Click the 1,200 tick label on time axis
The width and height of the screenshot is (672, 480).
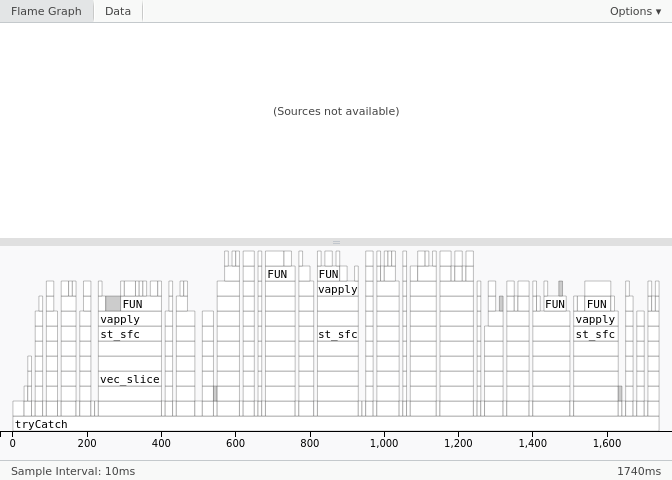pyautogui.click(x=458, y=443)
